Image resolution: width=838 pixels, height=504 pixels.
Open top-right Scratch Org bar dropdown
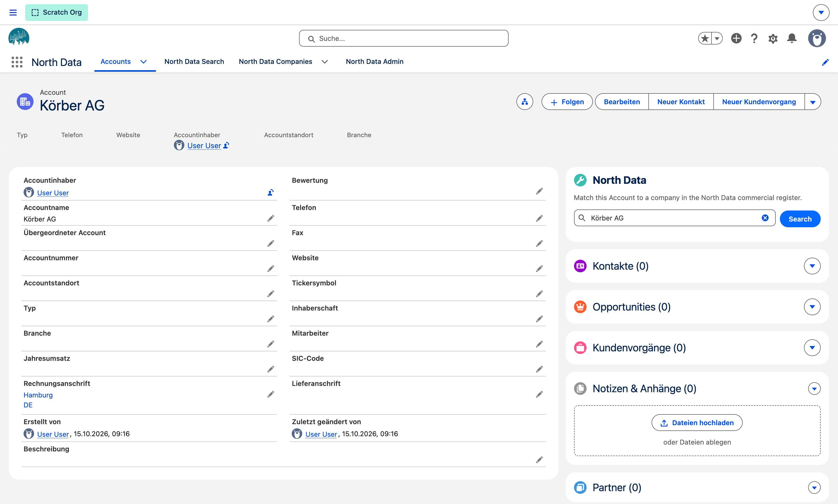[x=821, y=13]
